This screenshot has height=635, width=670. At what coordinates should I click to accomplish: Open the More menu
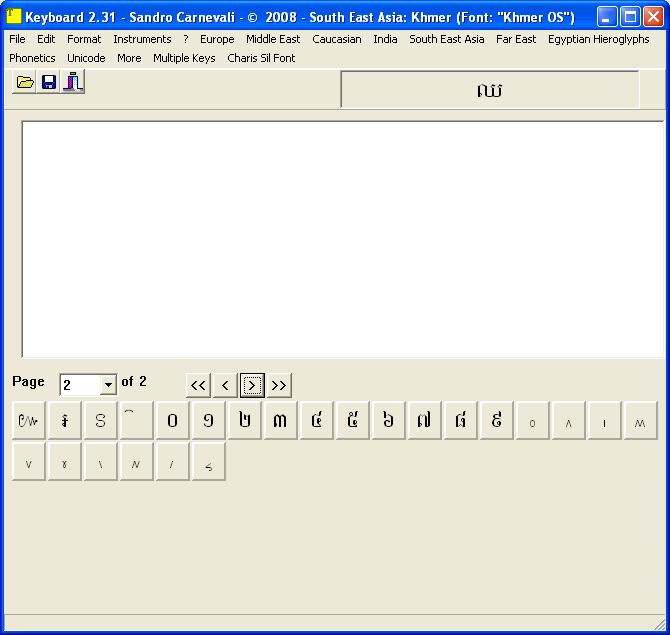(x=129, y=58)
